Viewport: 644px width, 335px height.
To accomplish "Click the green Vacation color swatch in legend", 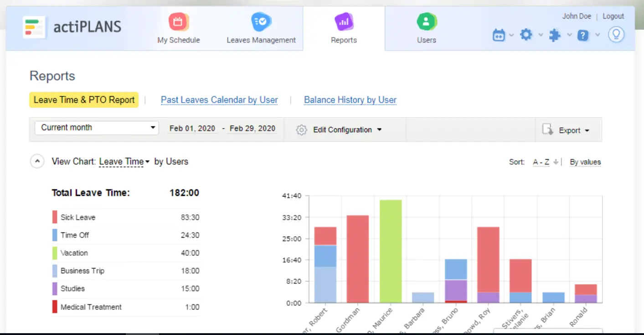I will tap(55, 253).
